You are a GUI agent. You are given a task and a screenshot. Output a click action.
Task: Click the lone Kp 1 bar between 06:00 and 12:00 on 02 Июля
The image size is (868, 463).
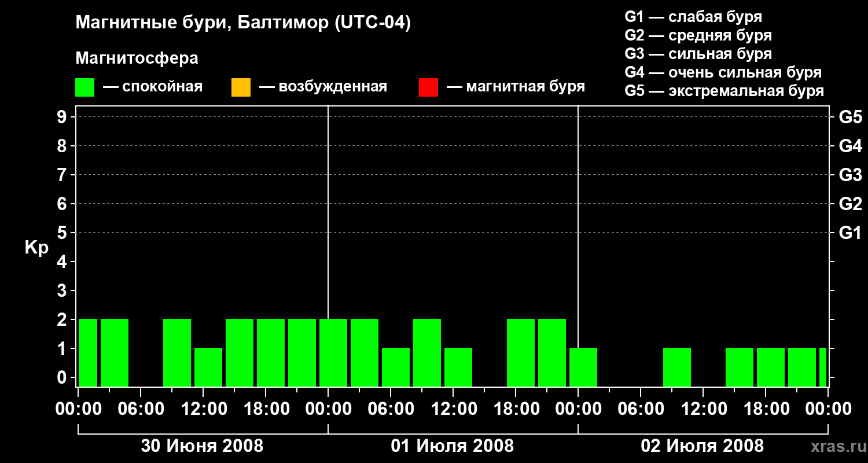[x=677, y=367]
